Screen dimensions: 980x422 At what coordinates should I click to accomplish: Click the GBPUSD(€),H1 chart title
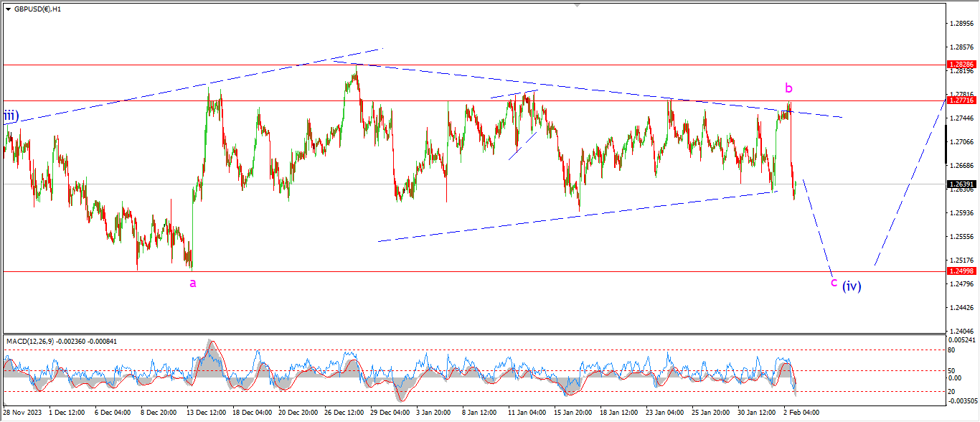pyautogui.click(x=39, y=10)
